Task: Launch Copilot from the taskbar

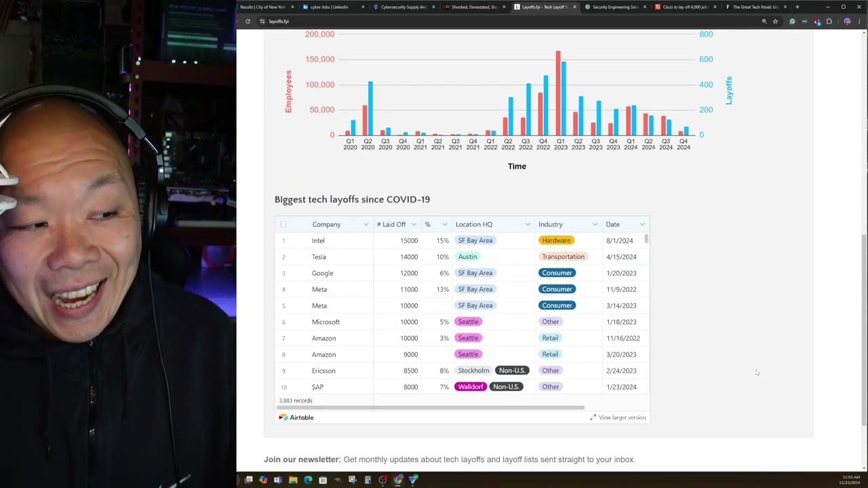Action: coord(263,480)
